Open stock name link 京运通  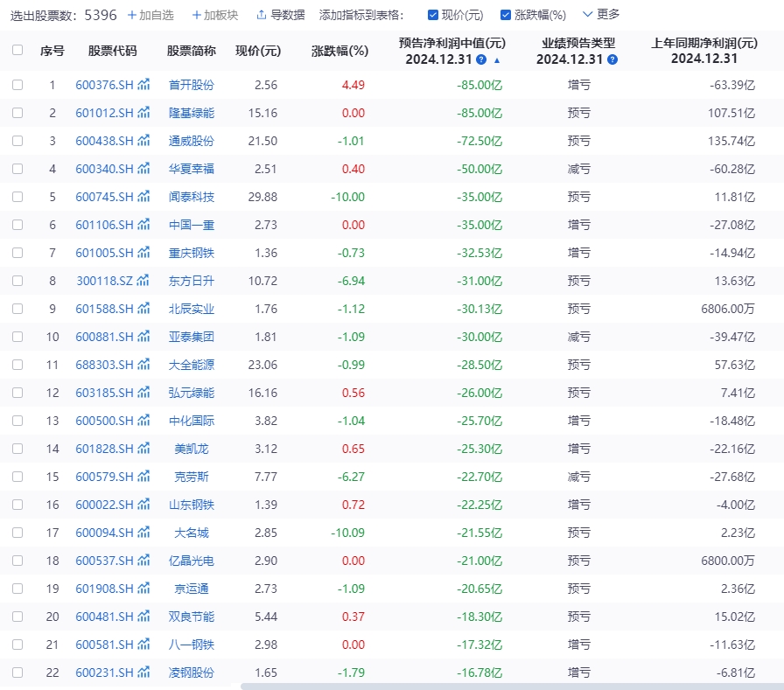coord(192,589)
